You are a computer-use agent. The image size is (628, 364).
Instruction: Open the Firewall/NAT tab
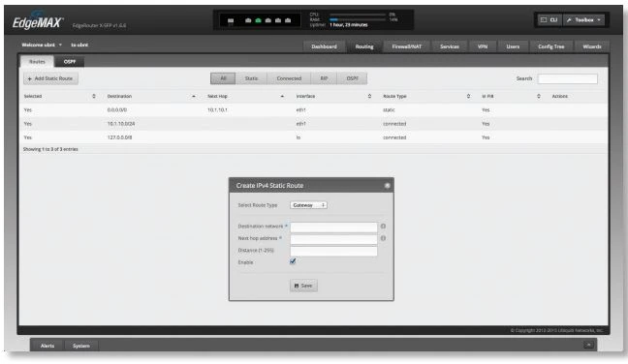406,46
